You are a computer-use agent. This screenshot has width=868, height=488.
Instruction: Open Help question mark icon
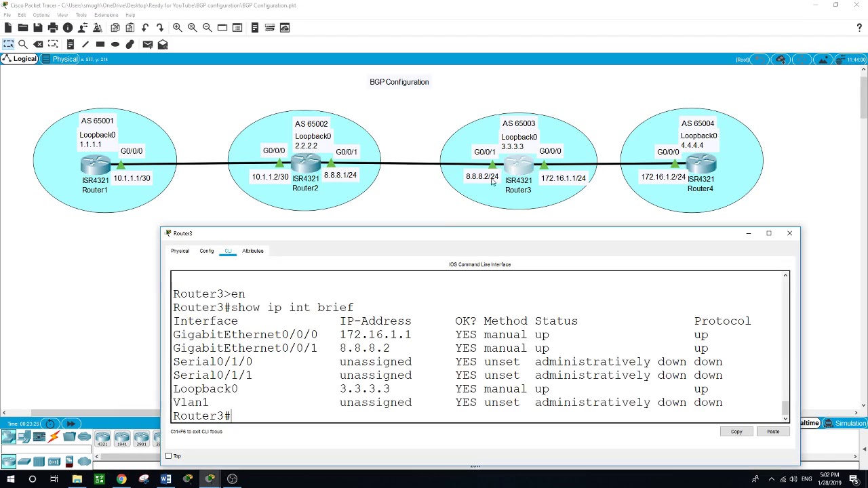click(x=859, y=28)
